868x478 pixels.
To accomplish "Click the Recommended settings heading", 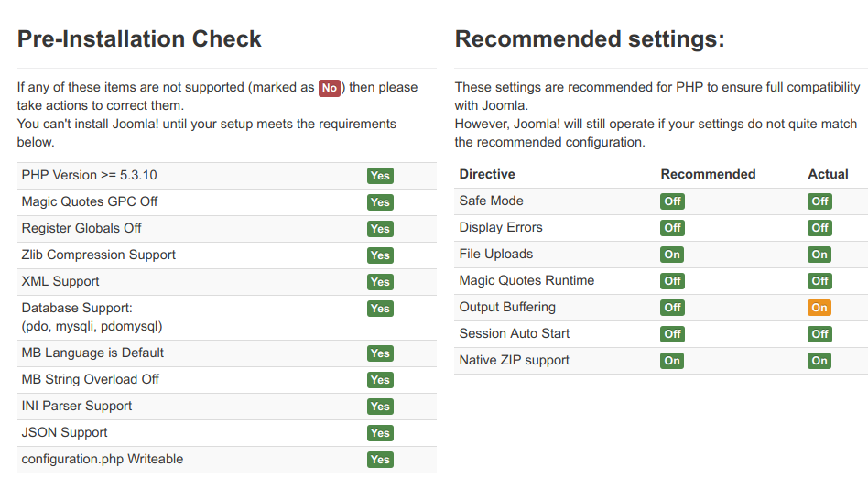I will 590,39.
